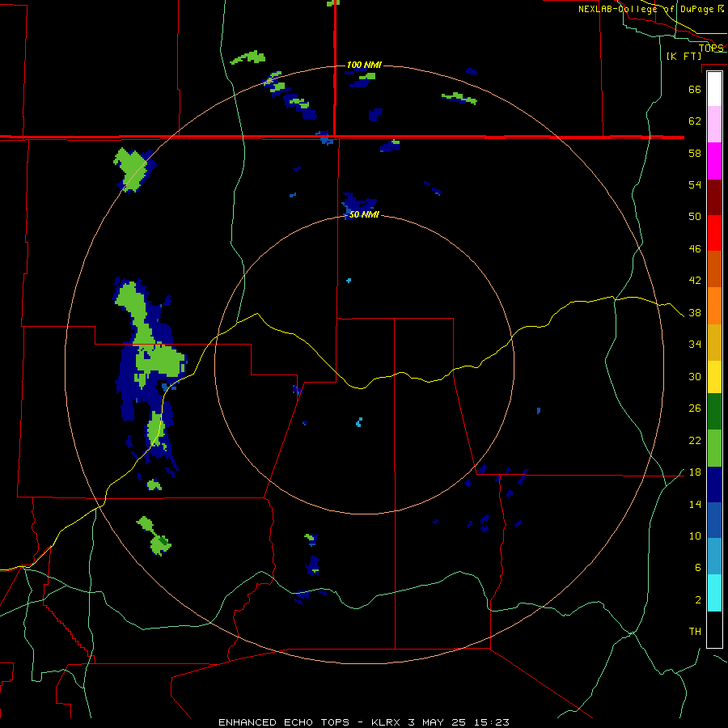The width and height of the screenshot is (728, 728).
Task: Select the light green legend swatch
Action: 714,448
